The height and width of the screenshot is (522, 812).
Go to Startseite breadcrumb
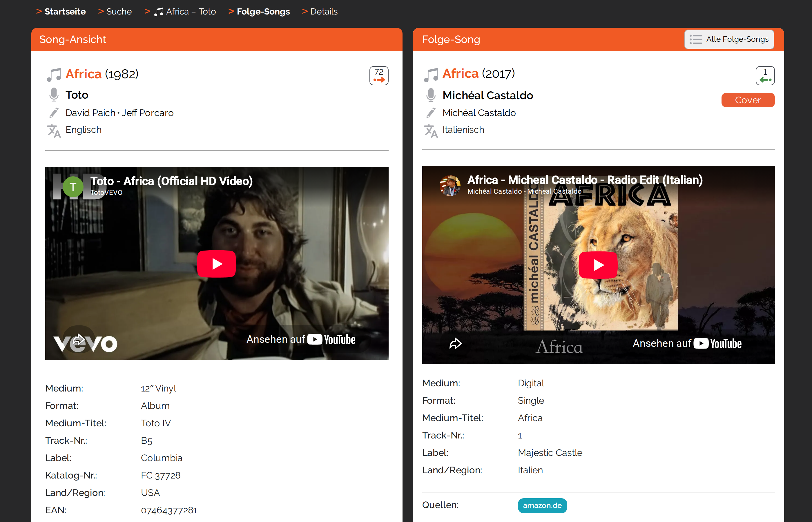point(65,12)
